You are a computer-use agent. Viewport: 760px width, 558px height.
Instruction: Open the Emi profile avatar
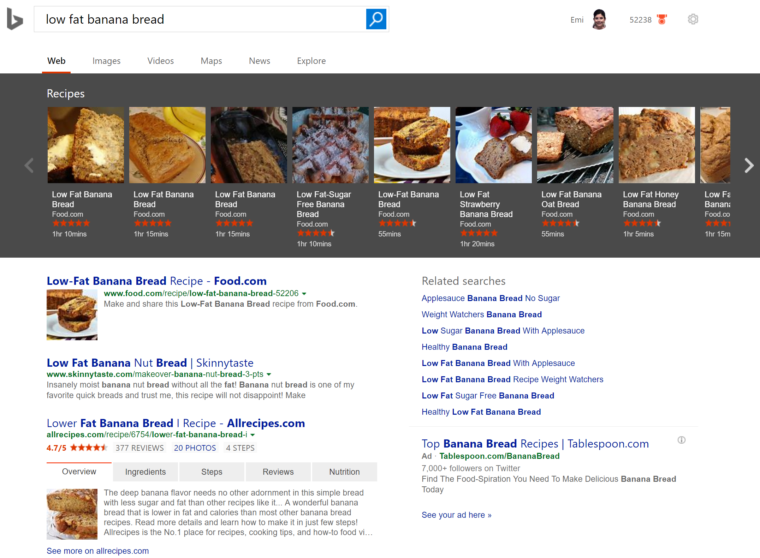tap(599, 19)
